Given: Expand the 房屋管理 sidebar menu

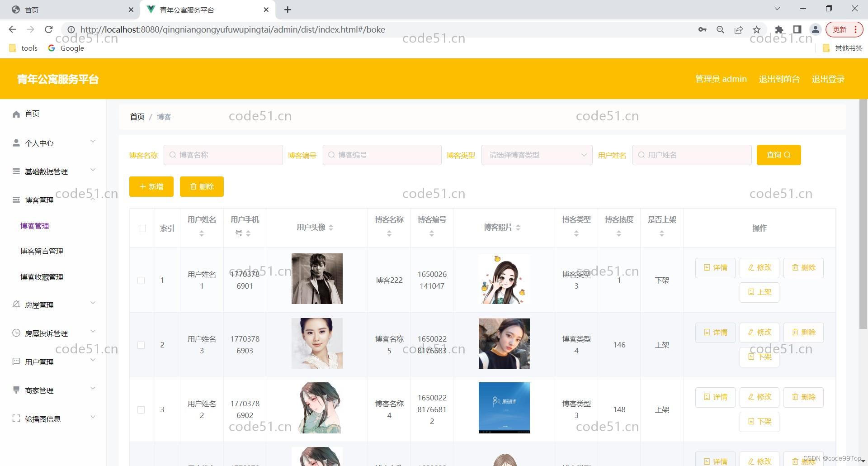Looking at the screenshot, I should [53, 305].
